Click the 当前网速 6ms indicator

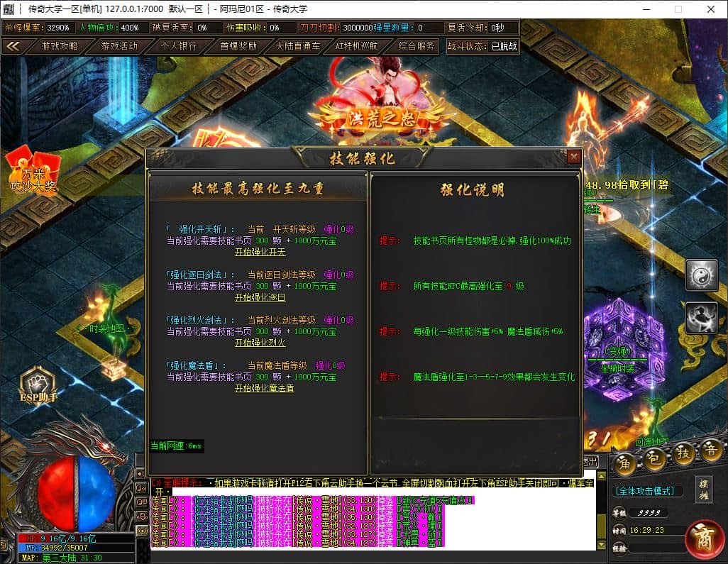tap(176, 446)
